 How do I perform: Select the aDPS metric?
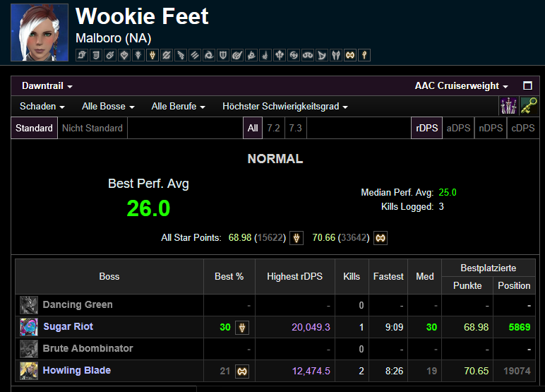tap(458, 128)
